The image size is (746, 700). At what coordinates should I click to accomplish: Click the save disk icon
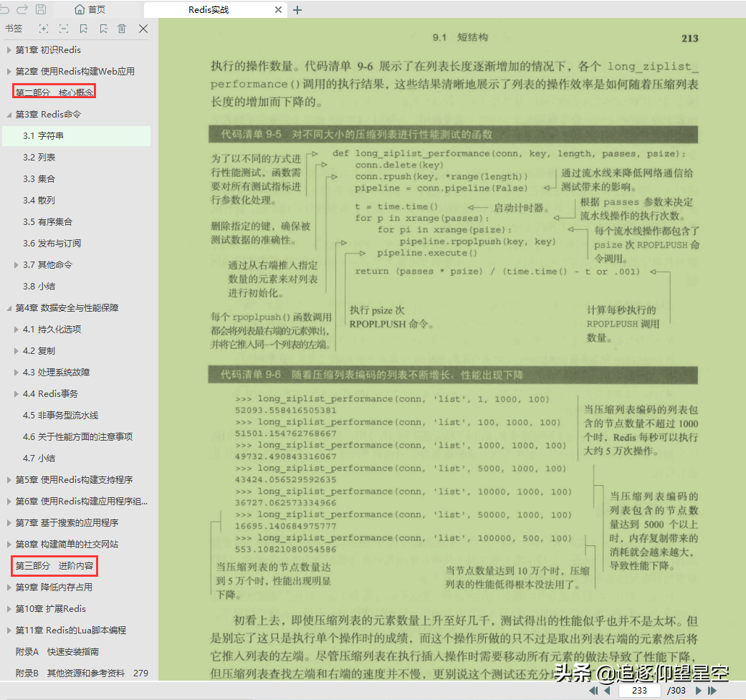tap(41, 9)
